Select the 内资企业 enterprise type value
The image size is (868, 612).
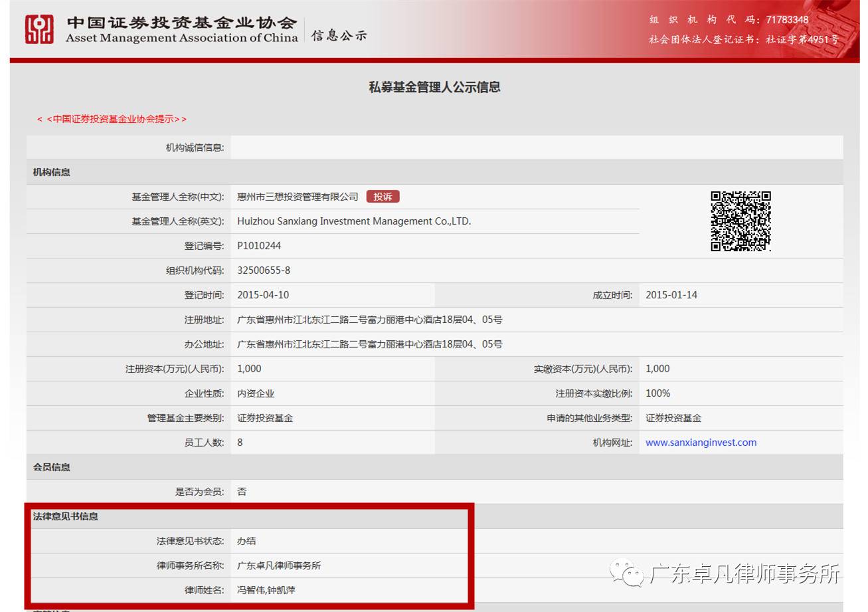pyautogui.click(x=256, y=393)
